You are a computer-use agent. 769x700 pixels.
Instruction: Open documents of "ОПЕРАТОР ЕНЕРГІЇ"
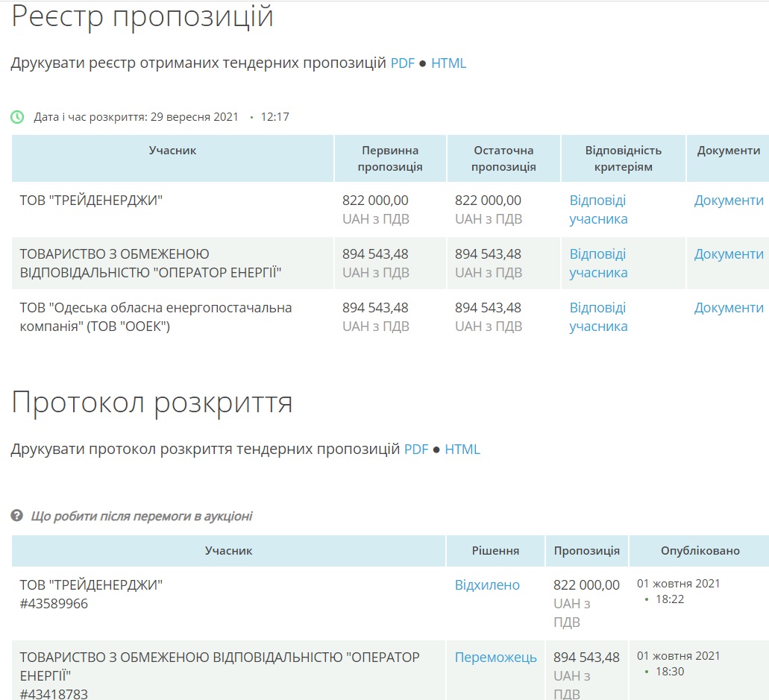729,254
